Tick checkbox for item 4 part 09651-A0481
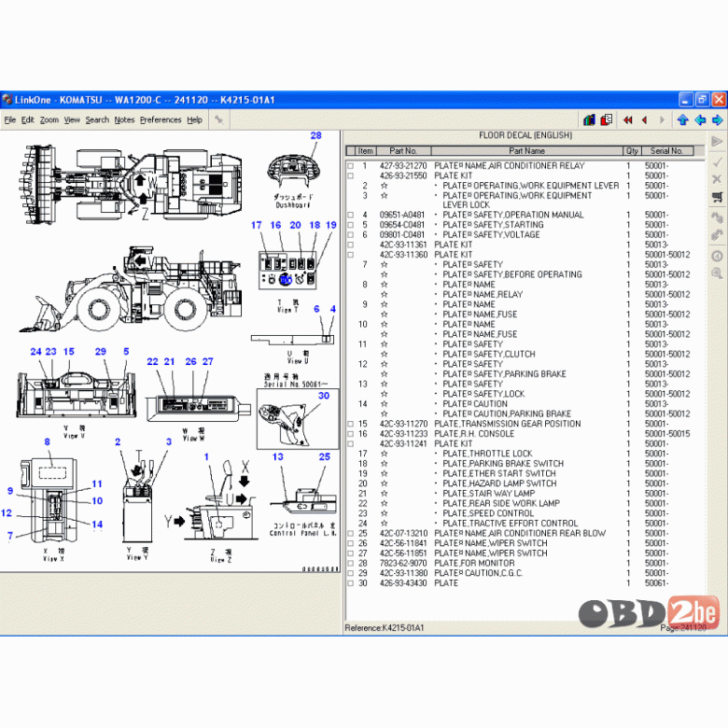Viewport: 728px width, 728px height. coord(351,215)
